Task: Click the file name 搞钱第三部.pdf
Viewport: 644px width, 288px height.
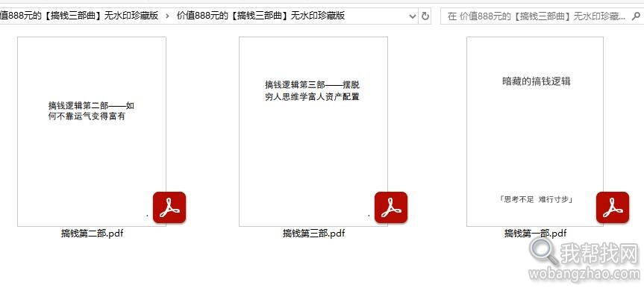Action: coord(313,234)
